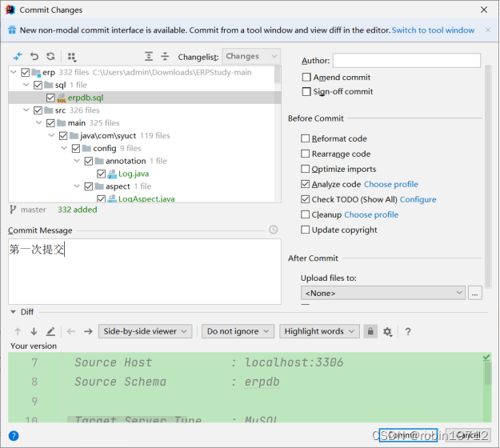The width and height of the screenshot is (500, 448).
Task: Enable the Sign-off commit checkbox
Action: [306, 91]
